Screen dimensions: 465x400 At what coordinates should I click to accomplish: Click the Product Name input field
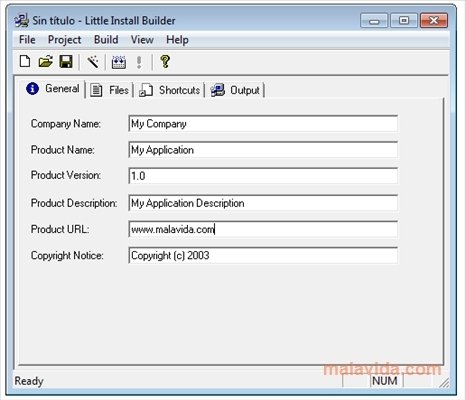263,150
